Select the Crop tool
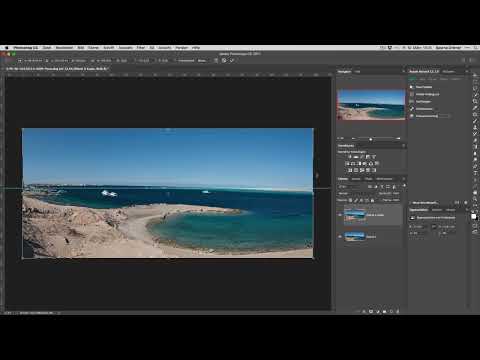 [475, 101]
